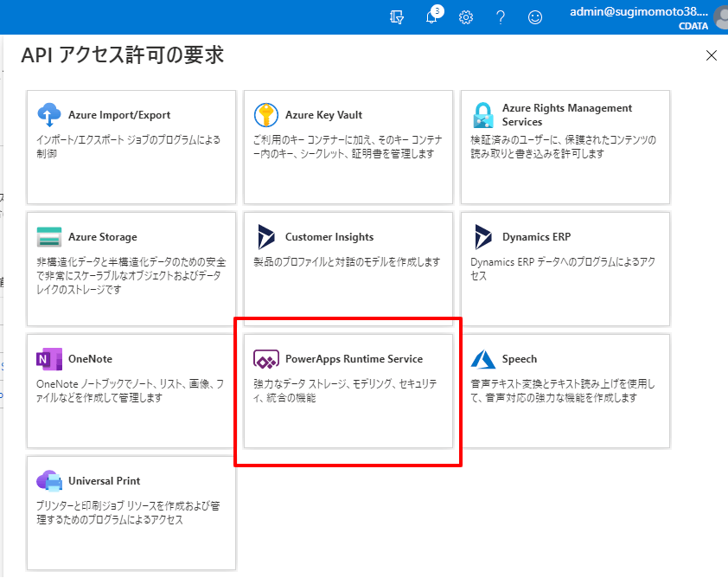Choose the Universal Print description text
The image size is (728, 578).
[130, 512]
